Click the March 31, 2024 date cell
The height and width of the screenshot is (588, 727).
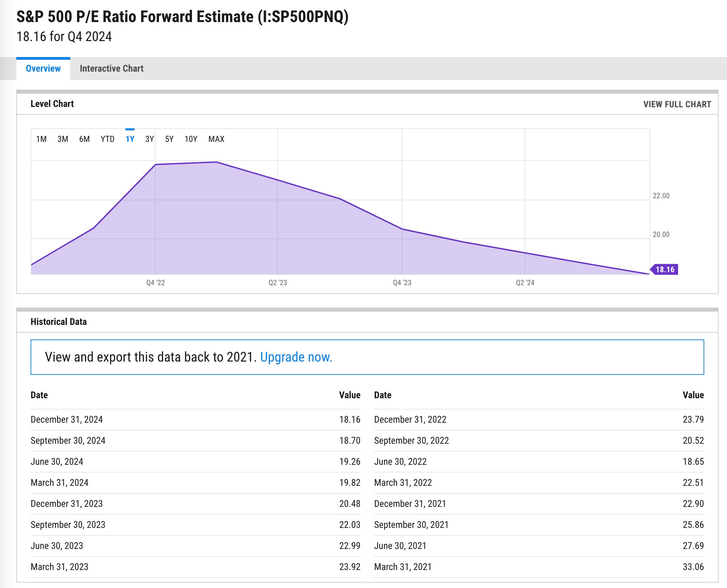(x=59, y=483)
